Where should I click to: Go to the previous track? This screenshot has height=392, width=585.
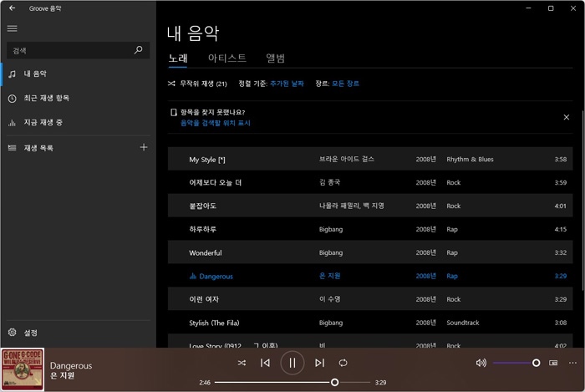coord(265,363)
